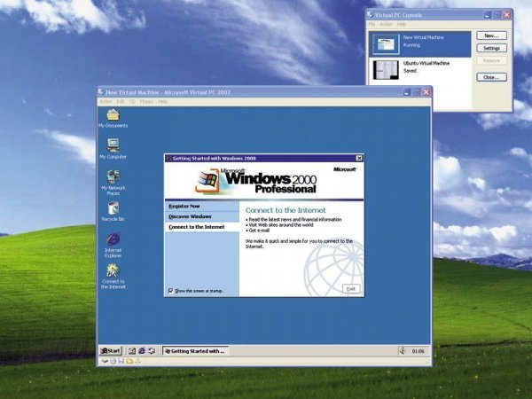Open My Documents icon on guest desktop

[x=113, y=119]
